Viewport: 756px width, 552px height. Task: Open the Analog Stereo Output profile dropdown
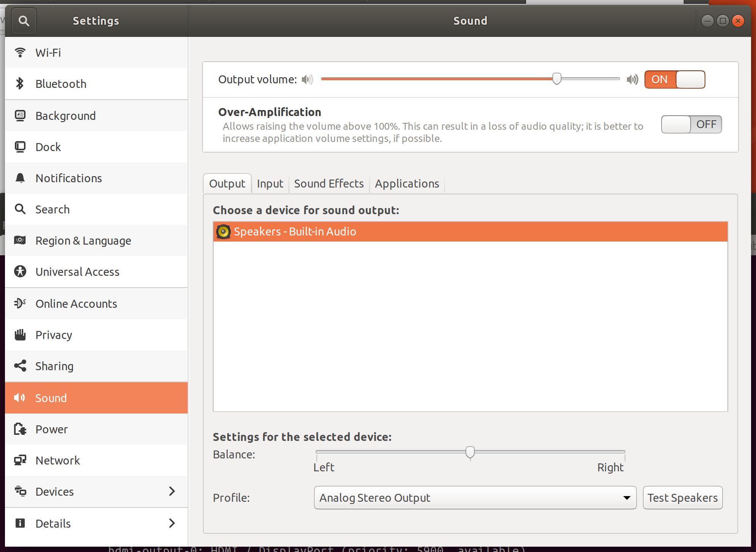pyautogui.click(x=475, y=498)
